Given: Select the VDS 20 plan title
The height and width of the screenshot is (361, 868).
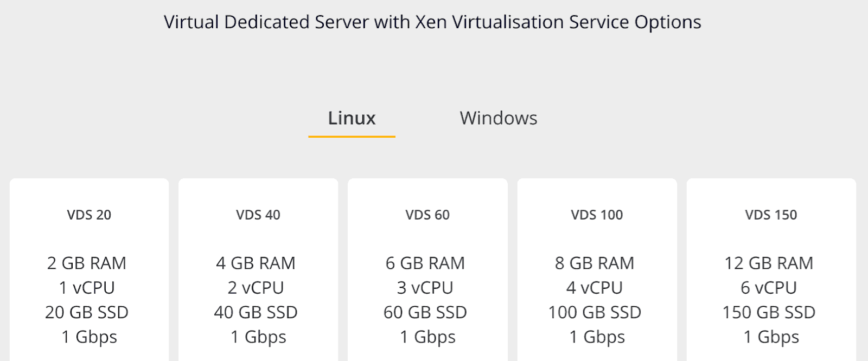Looking at the screenshot, I should click(x=89, y=215).
